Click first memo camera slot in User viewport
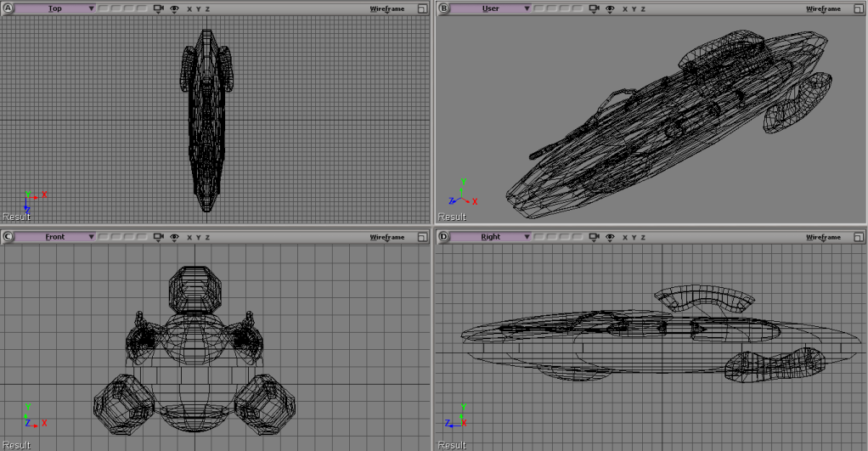The height and width of the screenshot is (451, 868). 539,8
